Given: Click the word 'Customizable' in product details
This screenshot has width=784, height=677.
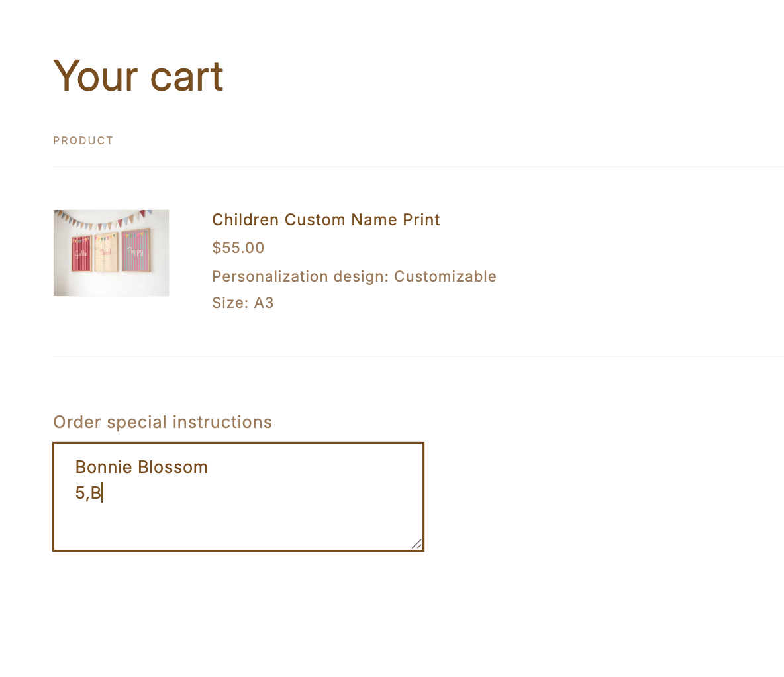Looking at the screenshot, I should pos(445,276).
